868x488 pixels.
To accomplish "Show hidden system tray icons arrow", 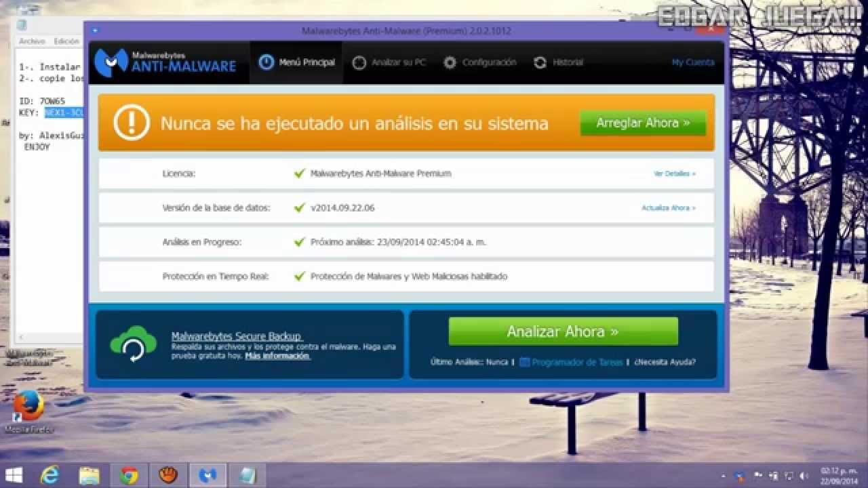I will (x=724, y=476).
